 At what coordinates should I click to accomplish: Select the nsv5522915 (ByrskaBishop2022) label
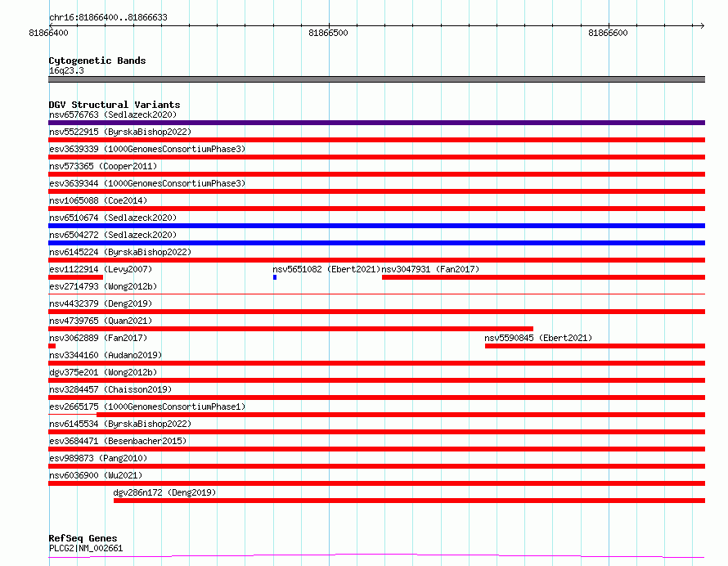[120, 132]
